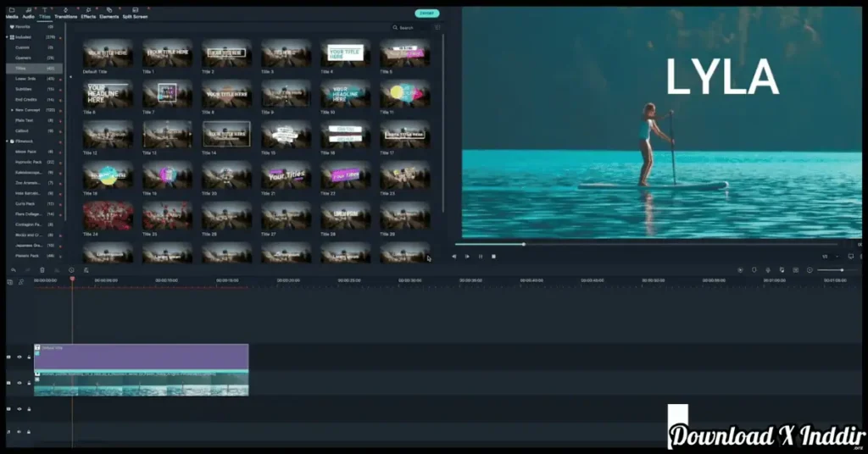Viewport: 868px width, 454px height.
Task: Click the audio track music note icon
Action: (x=8, y=432)
